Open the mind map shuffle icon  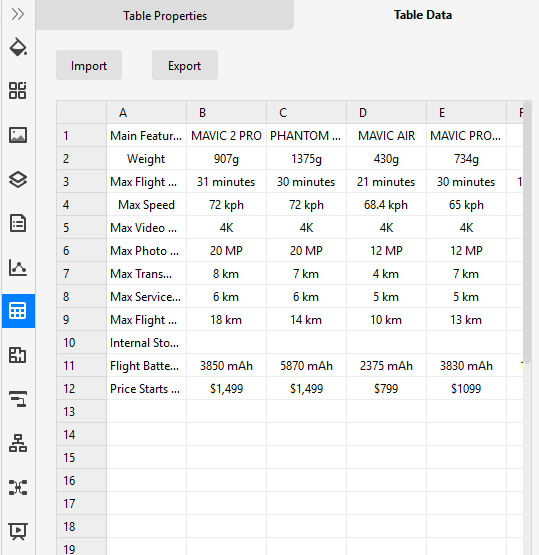coord(18,487)
